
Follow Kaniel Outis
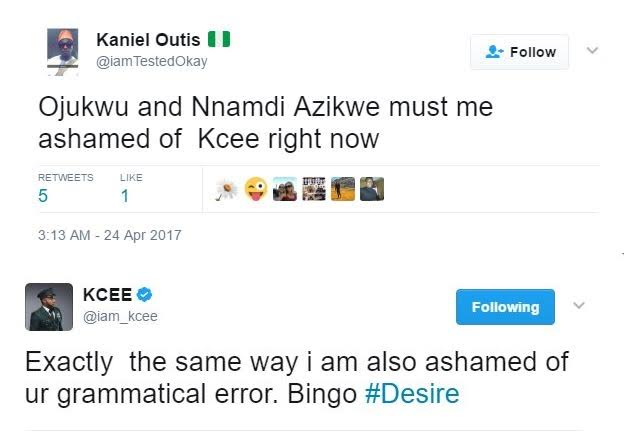[x=519, y=52]
